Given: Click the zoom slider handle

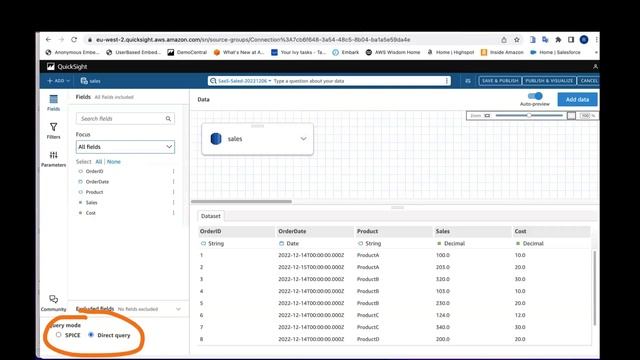Looking at the screenshot, I should click(529, 116).
